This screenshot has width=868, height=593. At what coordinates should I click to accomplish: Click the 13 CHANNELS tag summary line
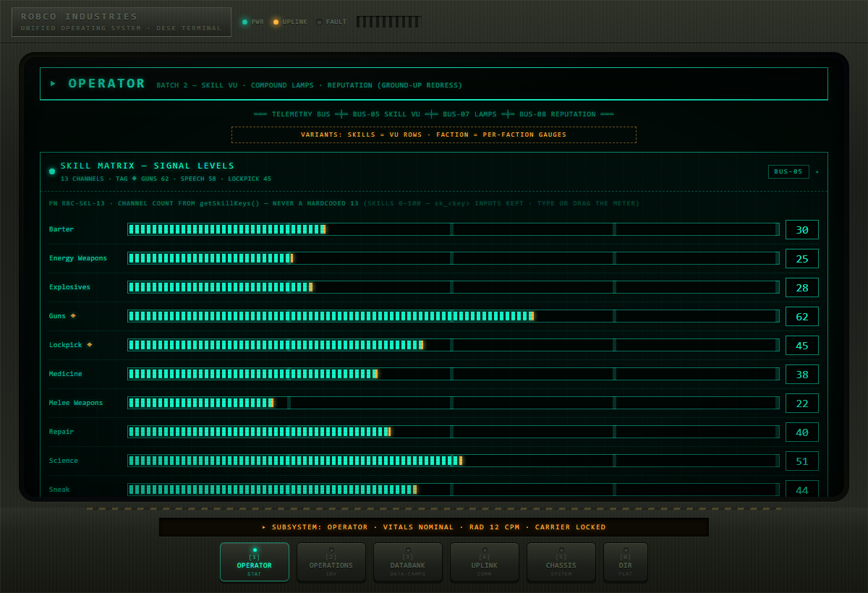[x=166, y=179]
